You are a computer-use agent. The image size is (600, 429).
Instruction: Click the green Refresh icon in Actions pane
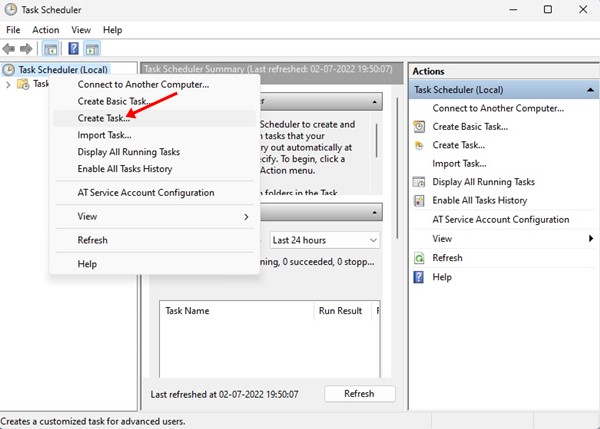(x=419, y=258)
